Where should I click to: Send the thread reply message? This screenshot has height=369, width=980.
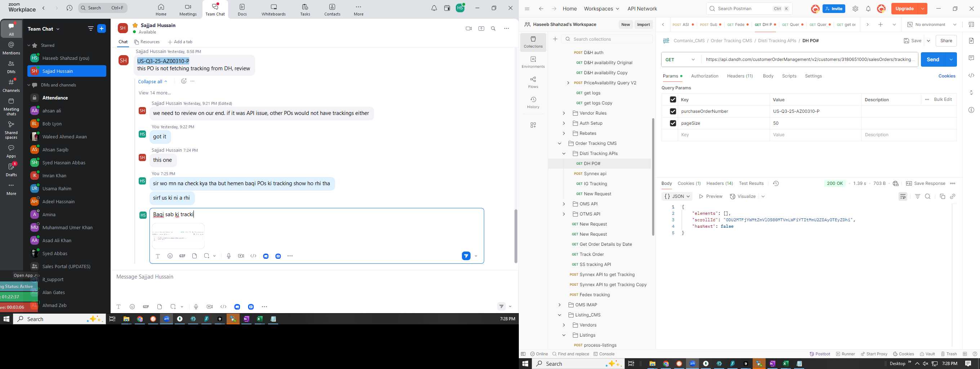(466, 256)
